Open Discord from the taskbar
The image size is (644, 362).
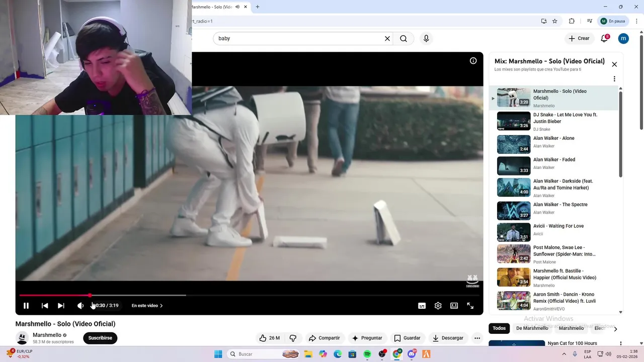(x=412, y=354)
